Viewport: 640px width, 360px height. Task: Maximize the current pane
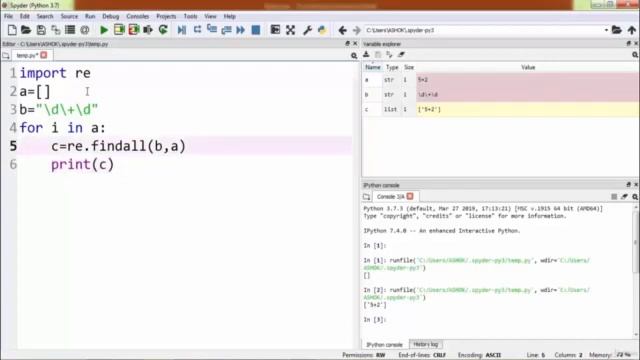276,30
